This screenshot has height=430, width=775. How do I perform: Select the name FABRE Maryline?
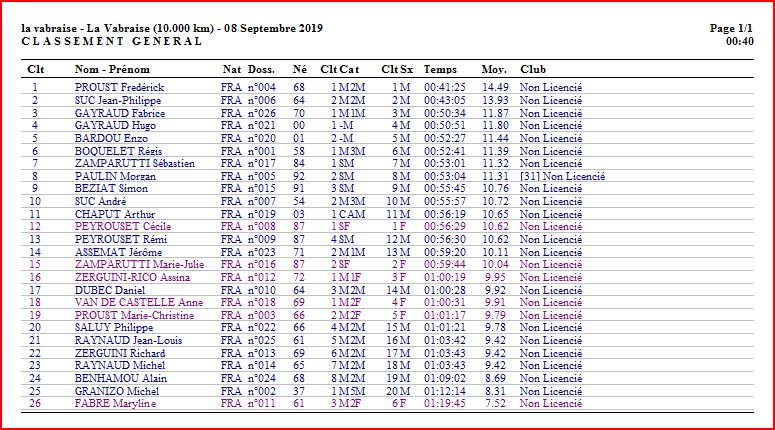point(115,403)
